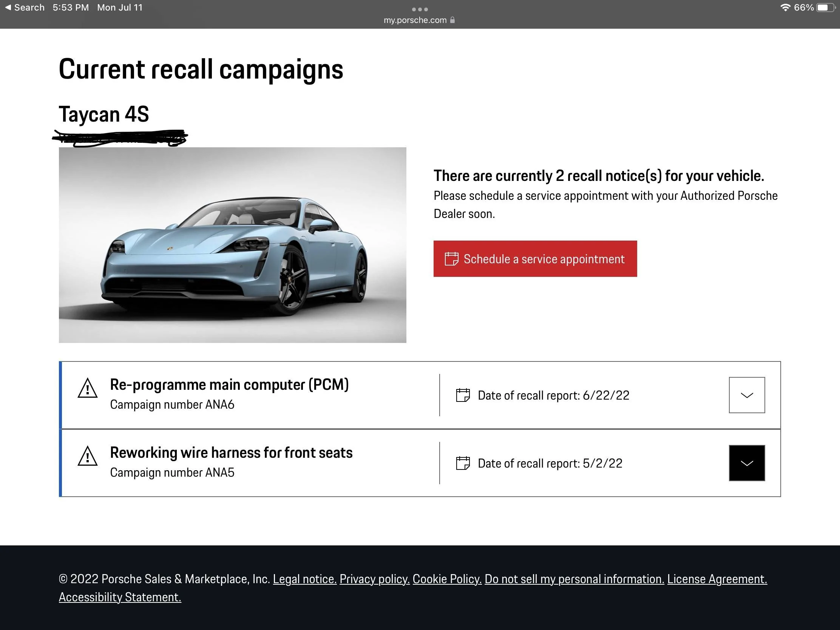Image resolution: width=840 pixels, height=630 pixels.
Task: Click the Taycan 4S model heading
Action: [x=103, y=114]
